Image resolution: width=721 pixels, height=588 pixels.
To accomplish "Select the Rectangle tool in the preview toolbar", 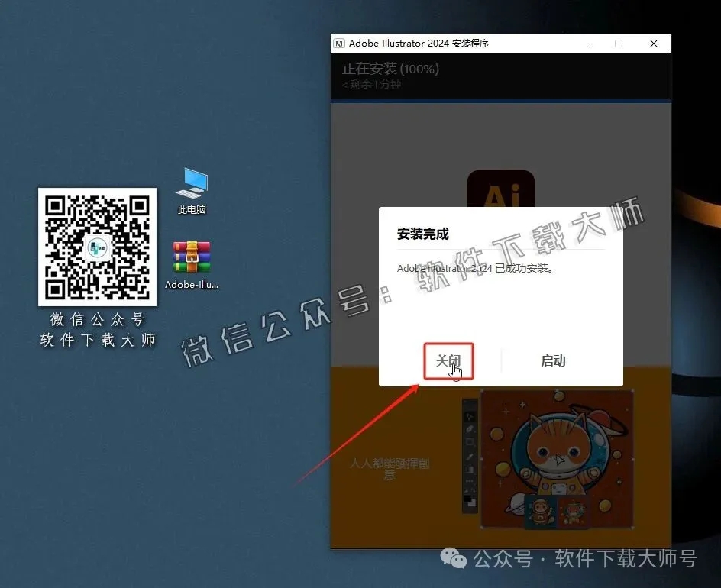I will 469,443.
